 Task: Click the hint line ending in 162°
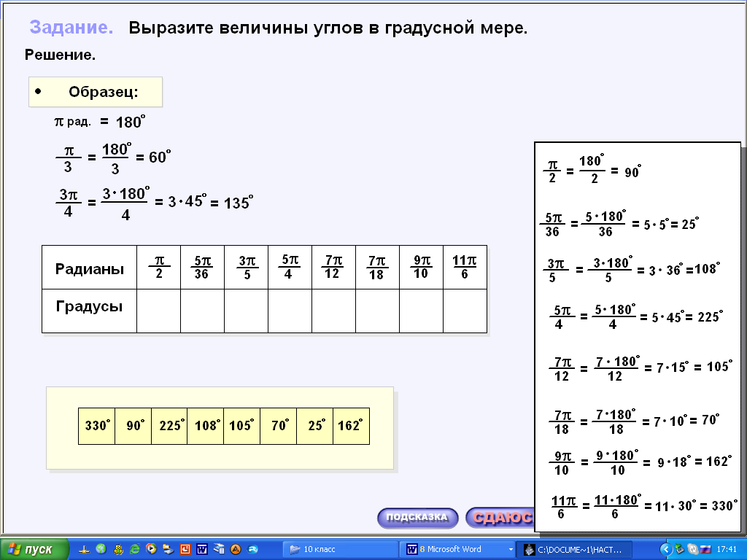click(x=641, y=462)
